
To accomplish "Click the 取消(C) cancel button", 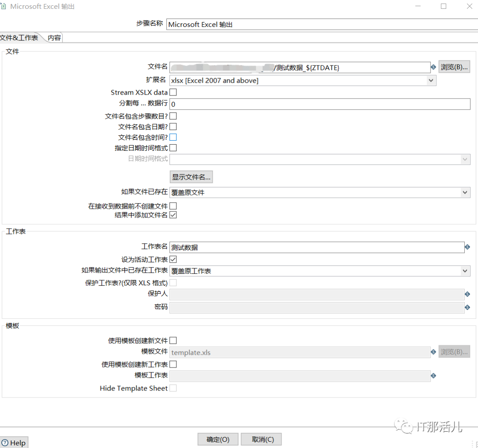I will (x=261, y=440).
